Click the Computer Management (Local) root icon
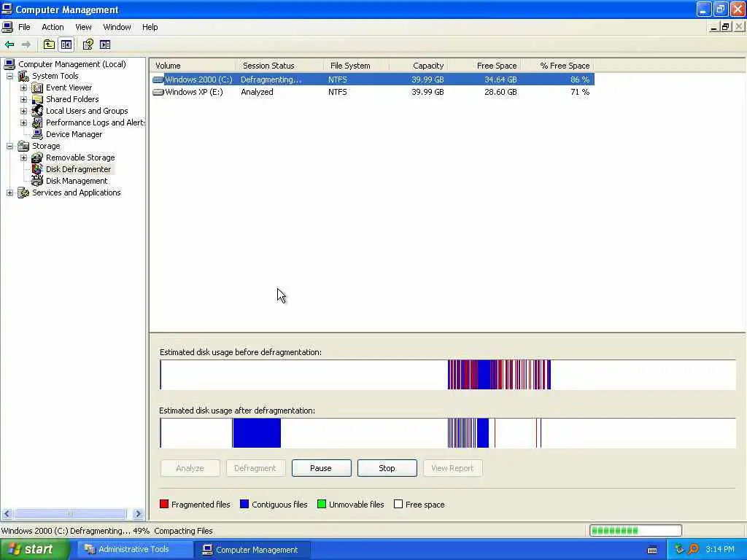Viewport: 747px width, 560px height. pyautogui.click(x=9, y=64)
